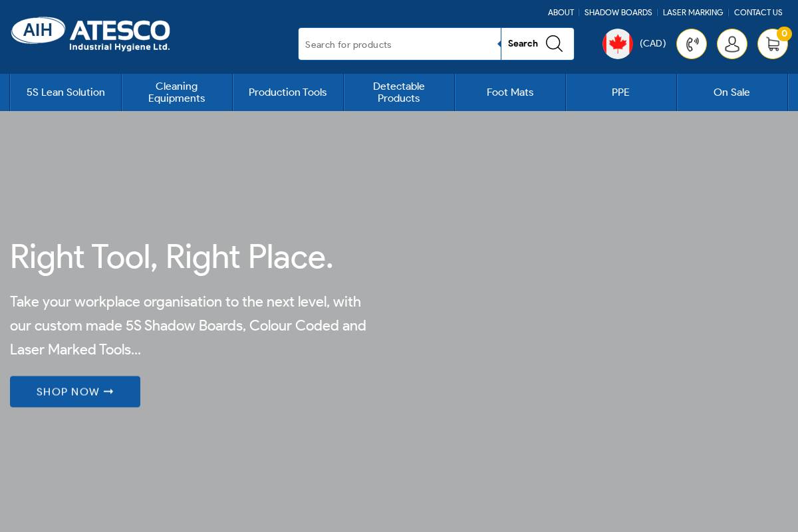
Task: Open the PPE navigation menu
Action: pyautogui.click(x=620, y=92)
